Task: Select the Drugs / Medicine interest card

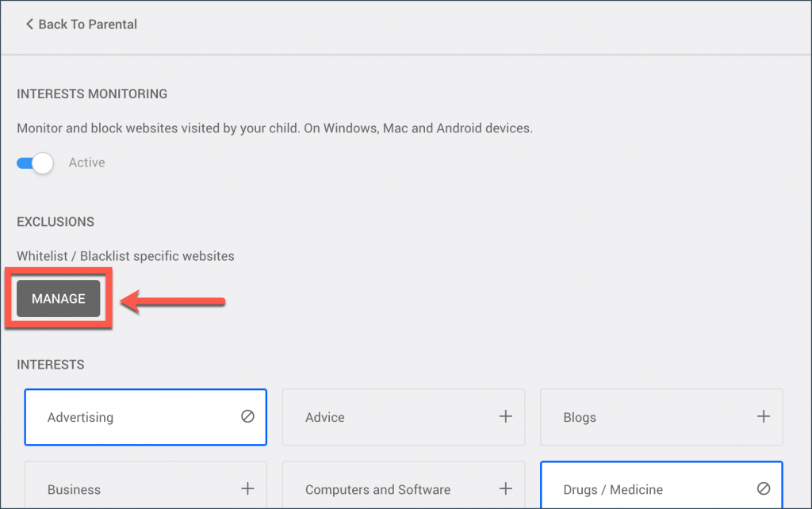Action: coord(661,485)
